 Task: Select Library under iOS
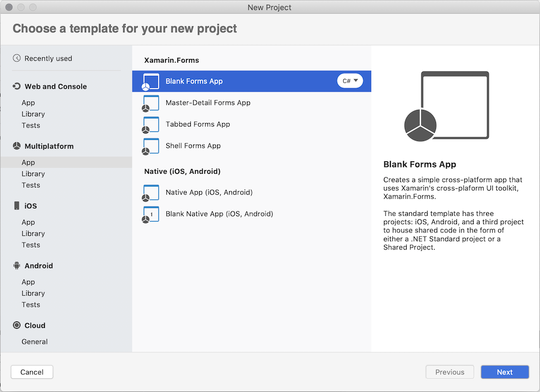pyautogui.click(x=33, y=233)
